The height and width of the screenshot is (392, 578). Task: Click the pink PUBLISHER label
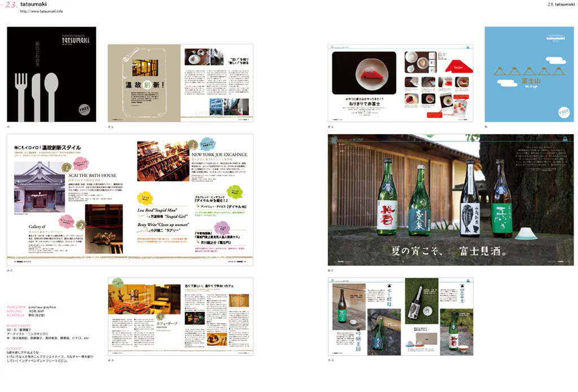click(x=16, y=307)
